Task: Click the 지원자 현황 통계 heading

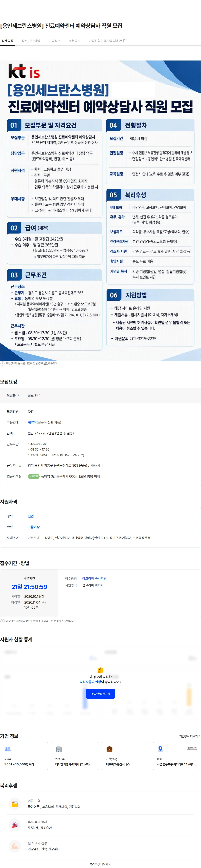Action: [16, 639]
